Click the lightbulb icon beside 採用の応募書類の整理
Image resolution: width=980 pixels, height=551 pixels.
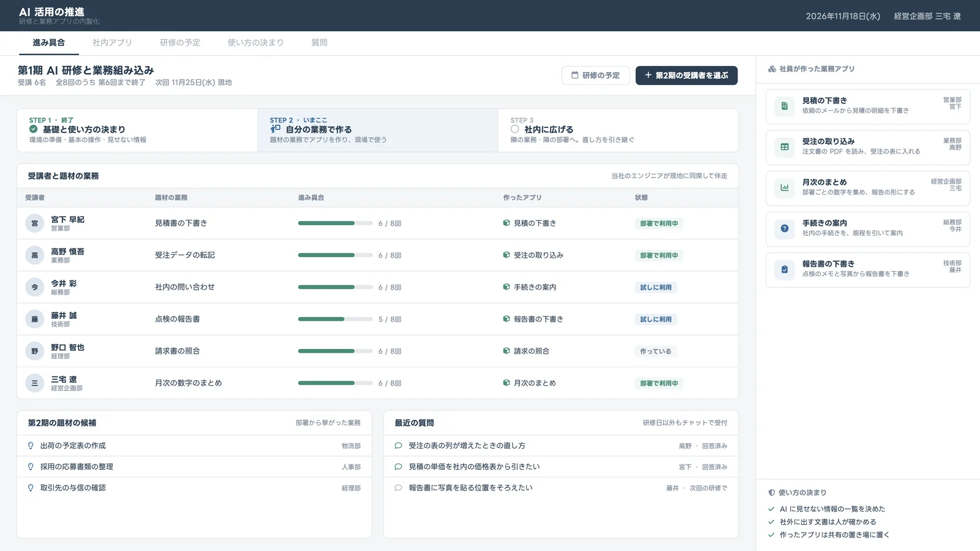[31, 467]
